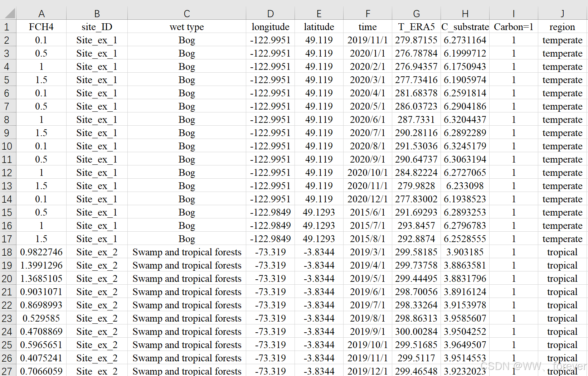Viewport: 588px width, 376px height.
Task: Click the Carbon=1 header cell
Action: (x=514, y=26)
